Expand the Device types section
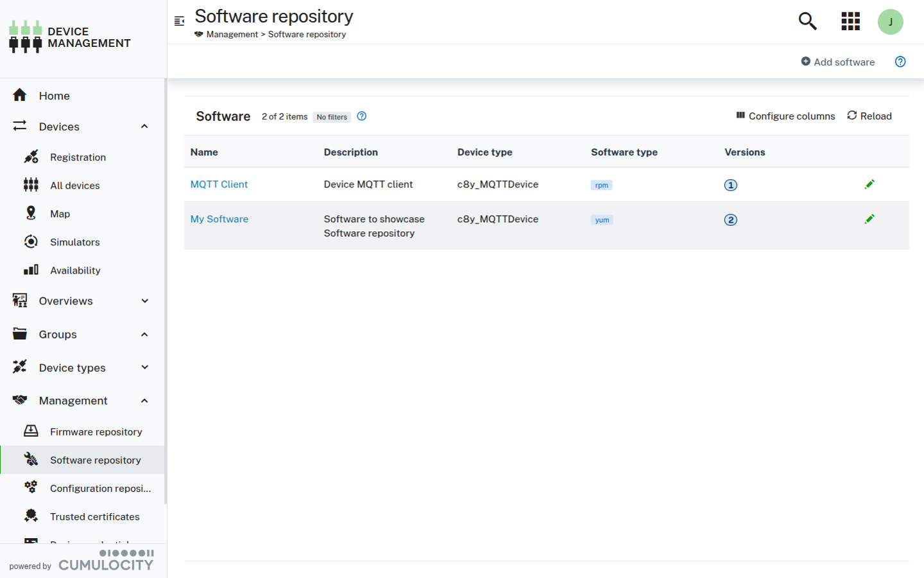 [x=144, y=367]
